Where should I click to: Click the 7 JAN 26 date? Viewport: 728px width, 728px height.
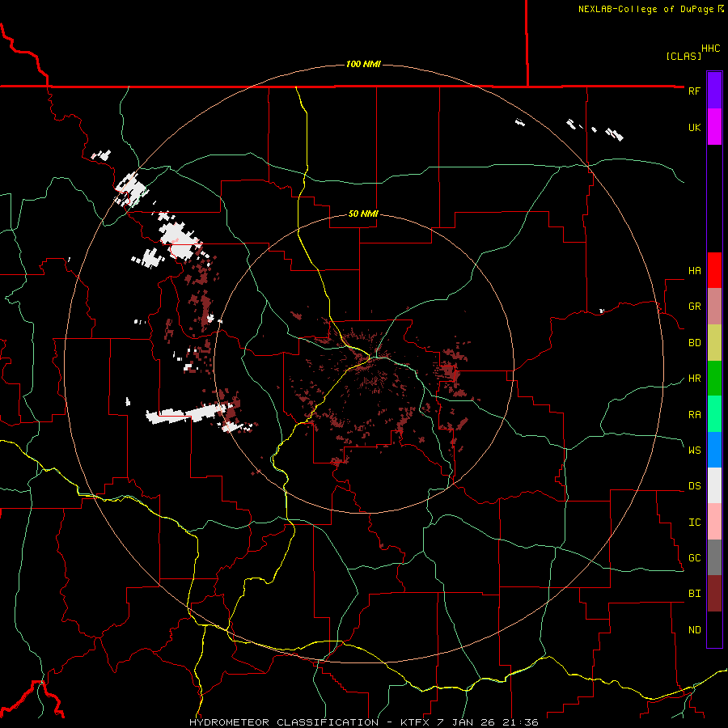pyautogui.click(x=467, y=722)
